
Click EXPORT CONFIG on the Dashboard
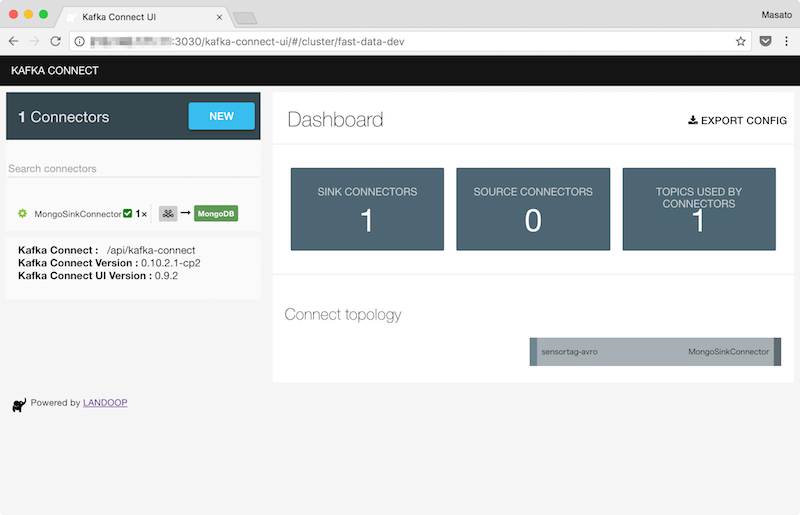pyautogui.click(x=737, y=120)
